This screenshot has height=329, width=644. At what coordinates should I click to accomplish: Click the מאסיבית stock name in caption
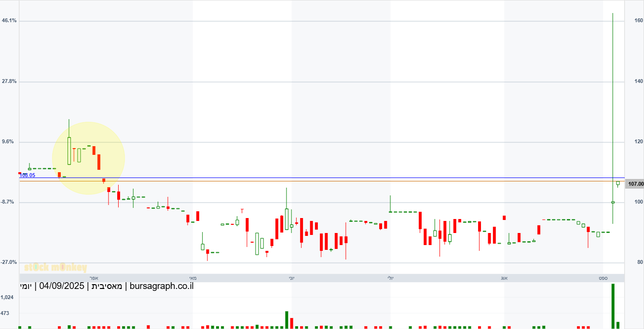(x=108, y=286)
